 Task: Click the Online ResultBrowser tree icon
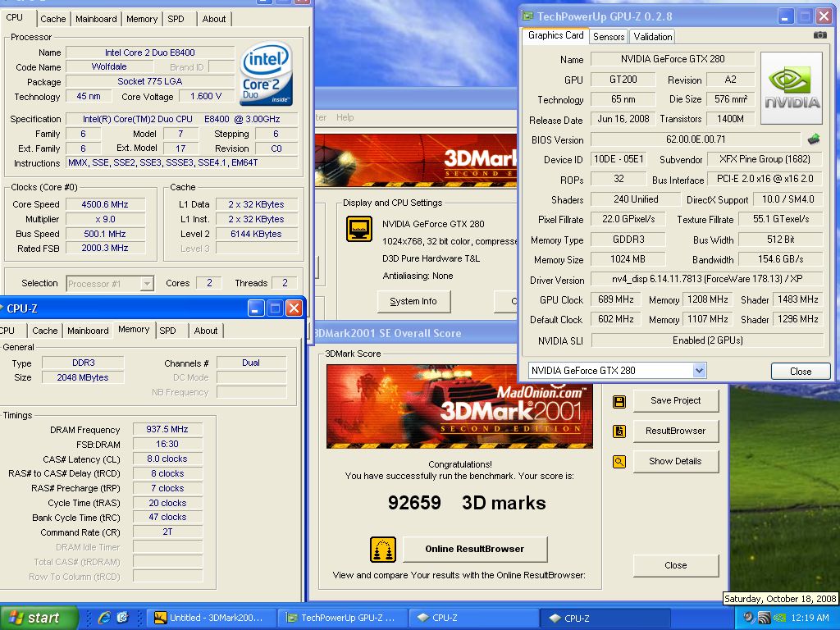coord(383,550)
